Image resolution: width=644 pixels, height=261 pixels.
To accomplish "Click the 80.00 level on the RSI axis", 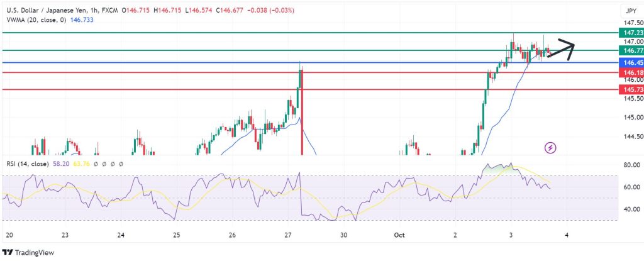I will point(632,165).
